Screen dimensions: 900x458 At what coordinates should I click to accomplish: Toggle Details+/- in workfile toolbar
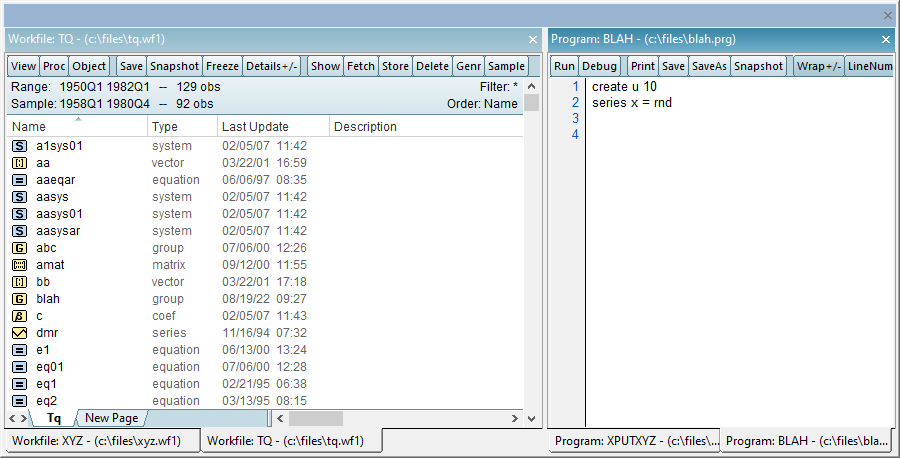coord(272,66)
